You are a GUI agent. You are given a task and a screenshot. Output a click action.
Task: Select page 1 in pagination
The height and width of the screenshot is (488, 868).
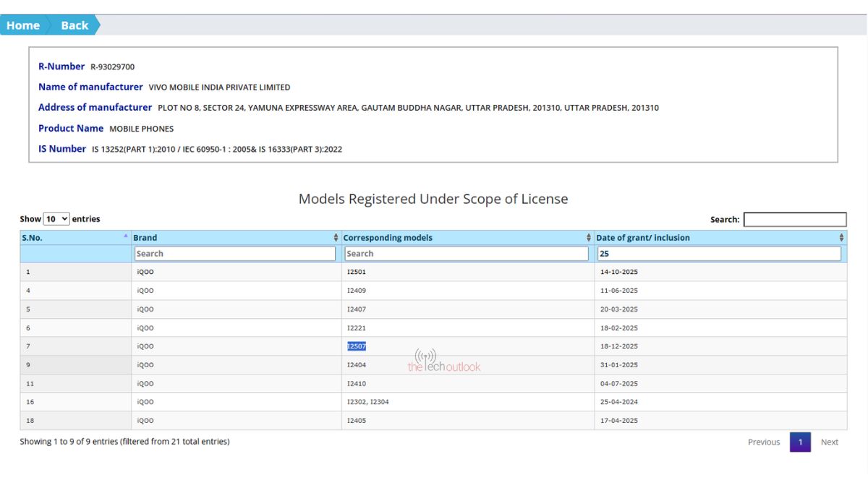(800, 442)
